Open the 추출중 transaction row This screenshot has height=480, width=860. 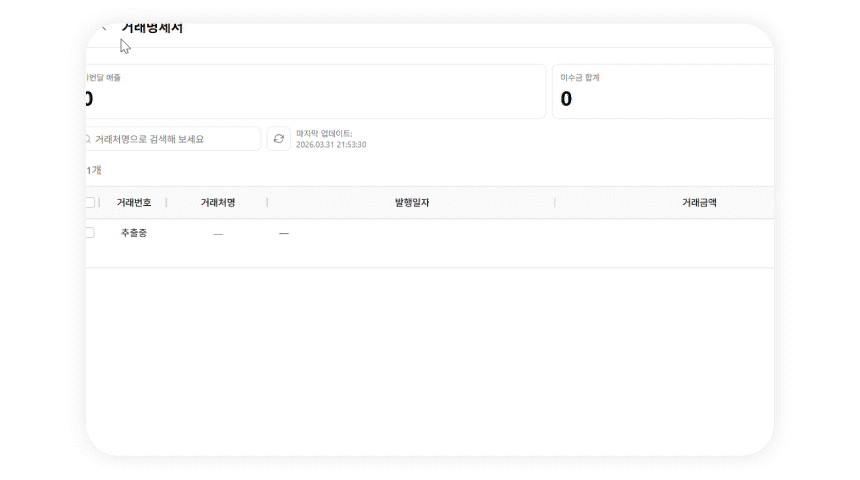133,232
